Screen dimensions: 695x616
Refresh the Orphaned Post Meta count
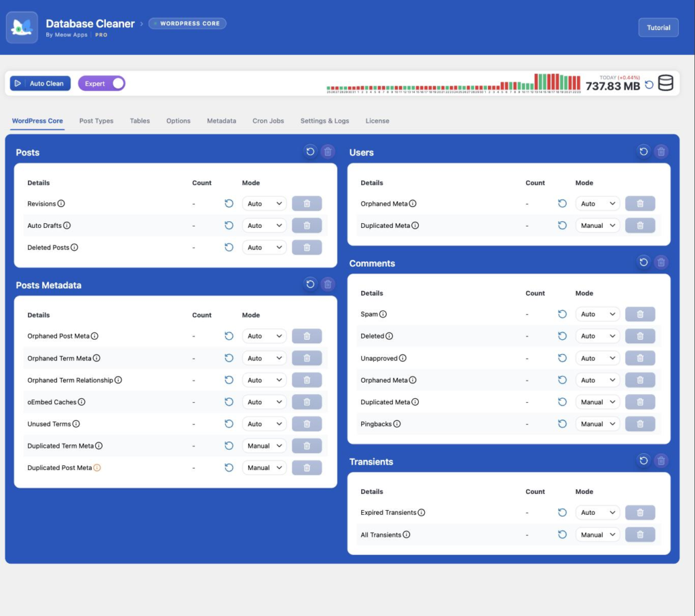229,336
